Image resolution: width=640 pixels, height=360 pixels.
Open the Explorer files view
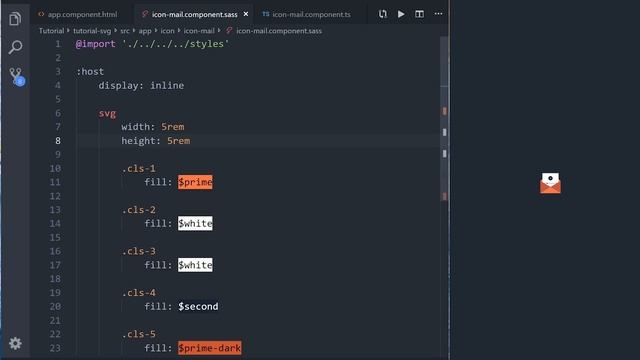(15, 18)
